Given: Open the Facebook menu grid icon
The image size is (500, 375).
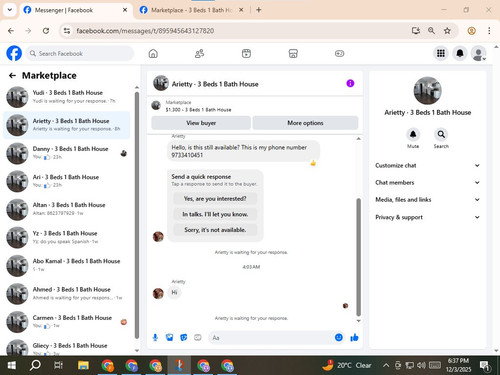Looking at the screenshot, I should coord(441,53).
